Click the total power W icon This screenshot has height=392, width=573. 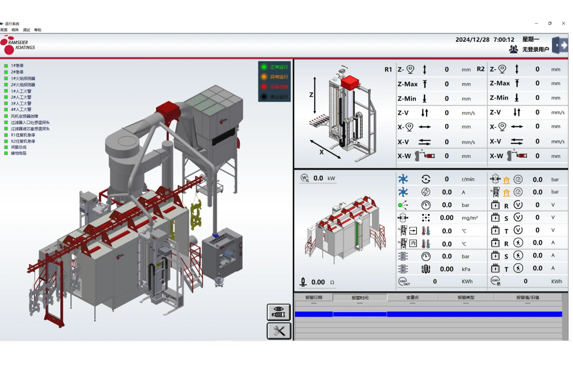coord(305,178)
